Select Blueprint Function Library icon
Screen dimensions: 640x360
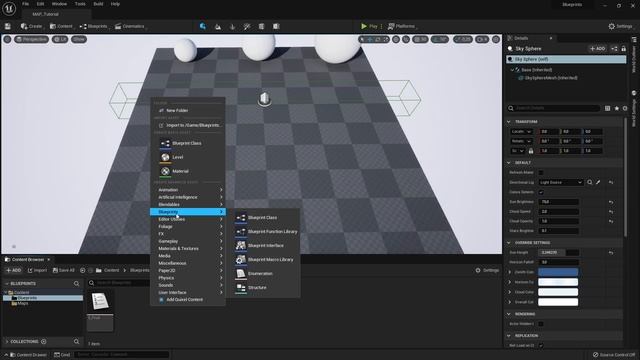tap(241, 231)
